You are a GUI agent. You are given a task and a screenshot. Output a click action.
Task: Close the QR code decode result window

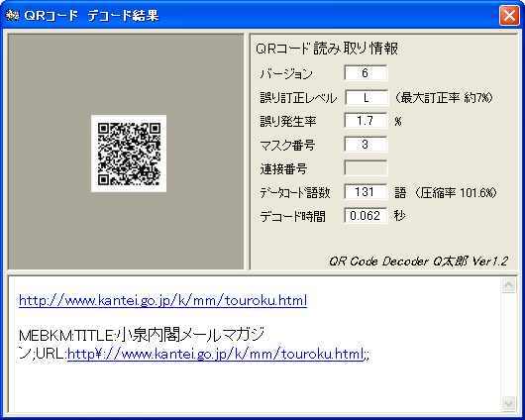pos(509,16)
